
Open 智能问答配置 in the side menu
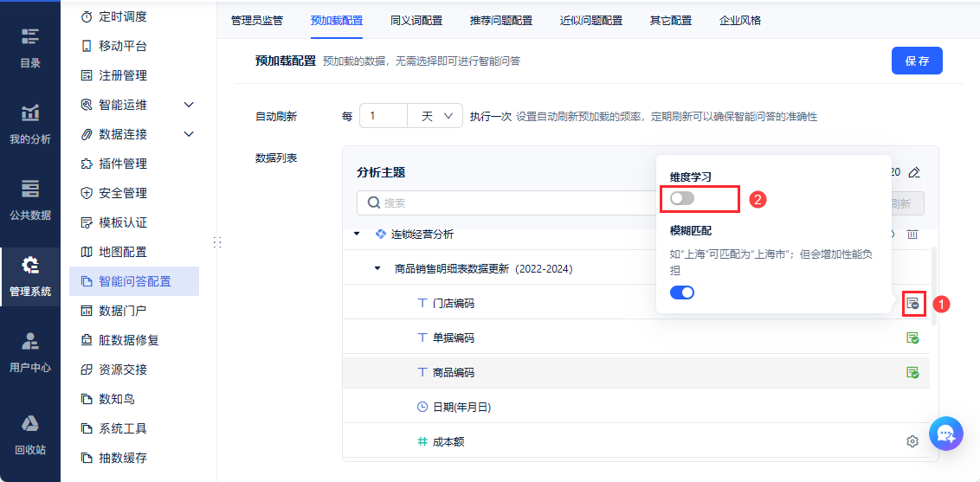point(134,281)
